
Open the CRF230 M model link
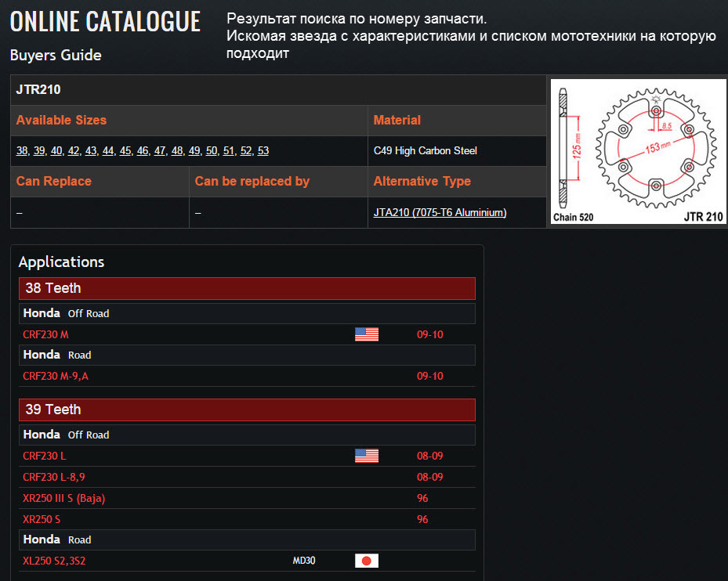click(45, 334)
